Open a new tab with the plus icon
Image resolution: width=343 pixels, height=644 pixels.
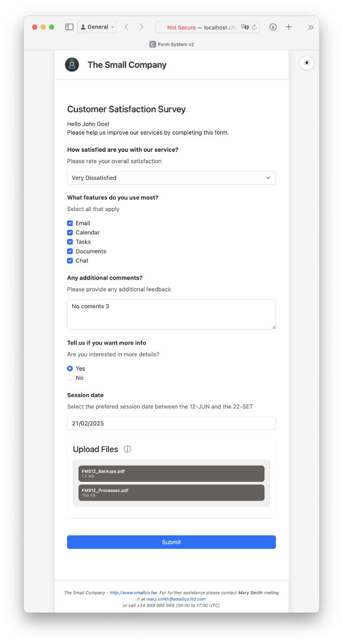[288, 27]
